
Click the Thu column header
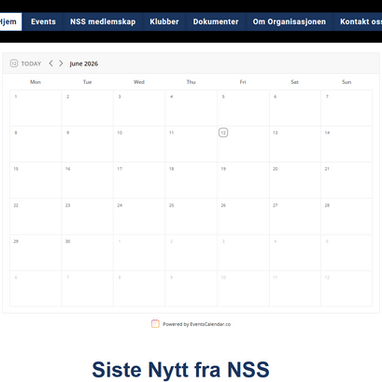click(x=191, y=82)
